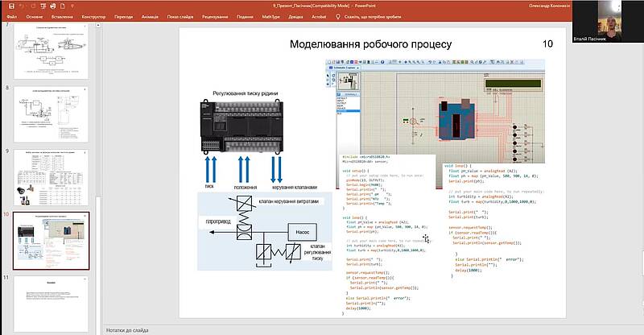
Task: Switch to the Вставлення ribbon tab
Action: 62,17
